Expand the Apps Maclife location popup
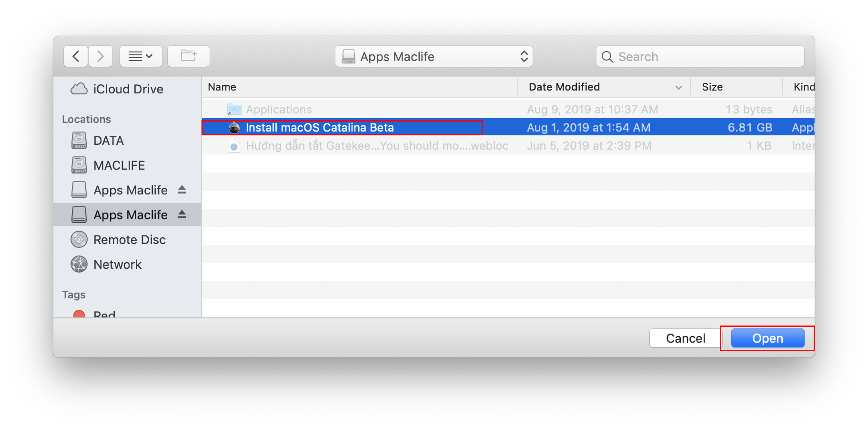Screen dimensions: 868x428 [x=434, y=57]
